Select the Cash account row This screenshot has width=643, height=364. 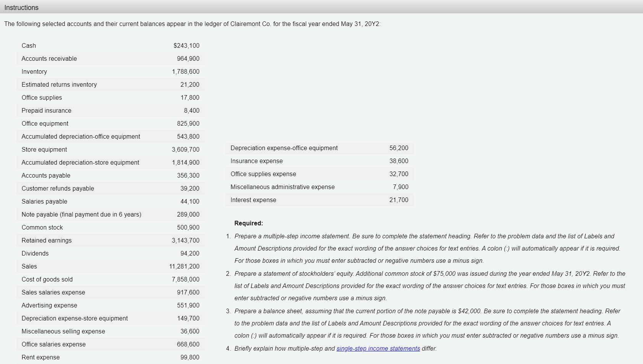[76, 45]
